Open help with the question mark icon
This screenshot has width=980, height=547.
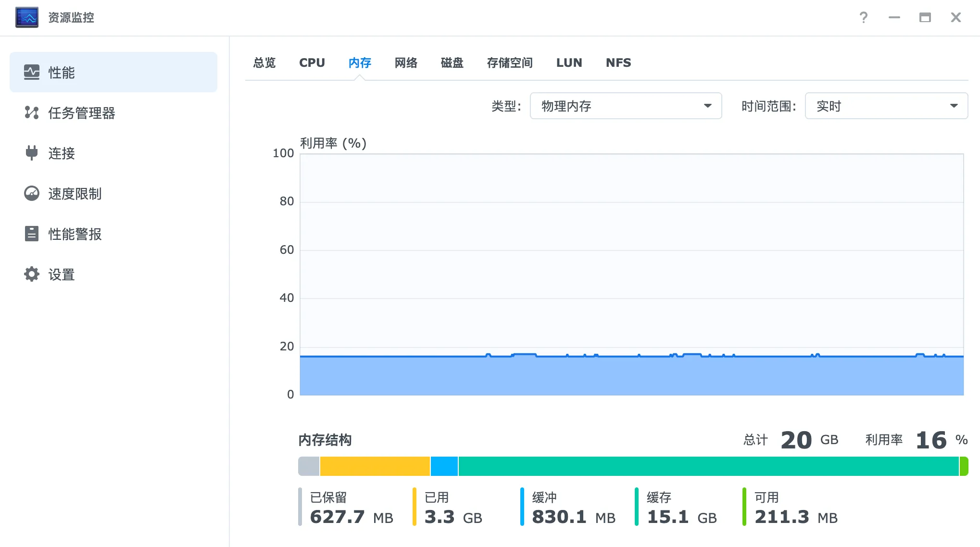[864, 18]
